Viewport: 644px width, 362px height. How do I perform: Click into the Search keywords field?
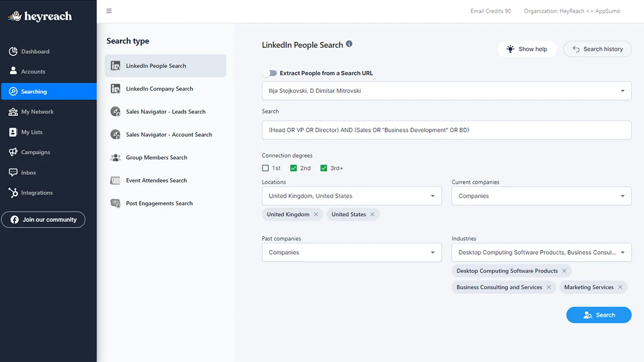click(x=447, y=130)
